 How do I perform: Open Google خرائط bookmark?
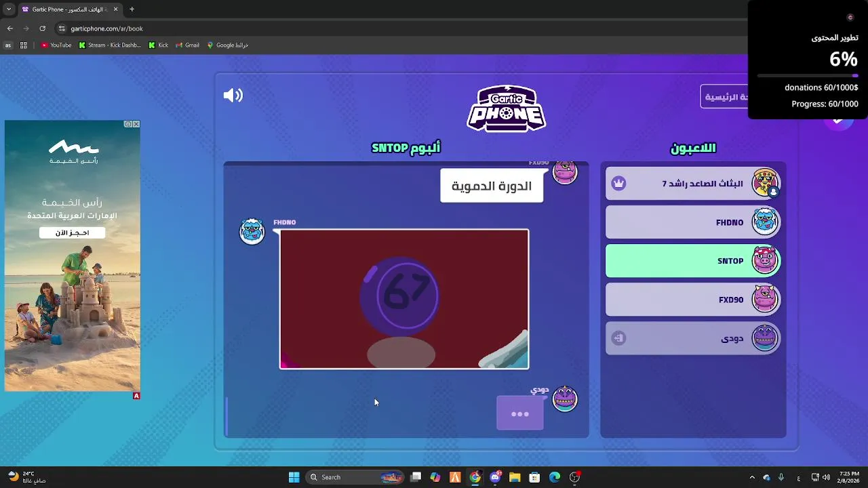[228, 45]
